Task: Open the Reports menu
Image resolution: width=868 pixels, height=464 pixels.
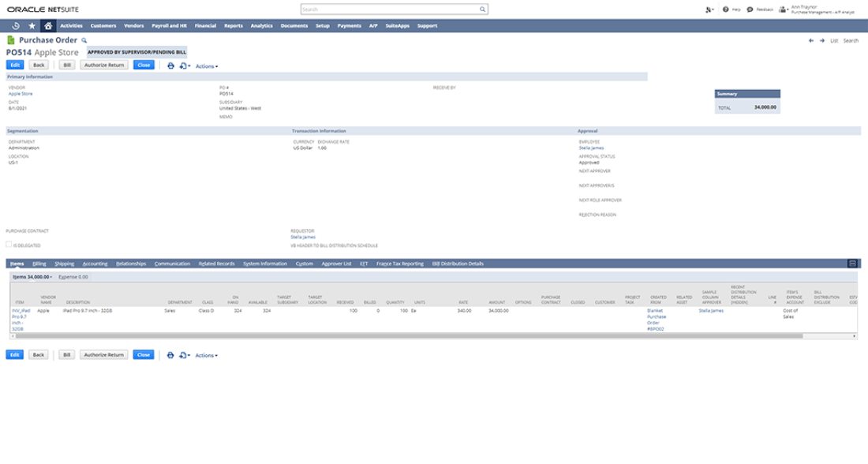Action: pyautogui.click(x=233, y=25)
